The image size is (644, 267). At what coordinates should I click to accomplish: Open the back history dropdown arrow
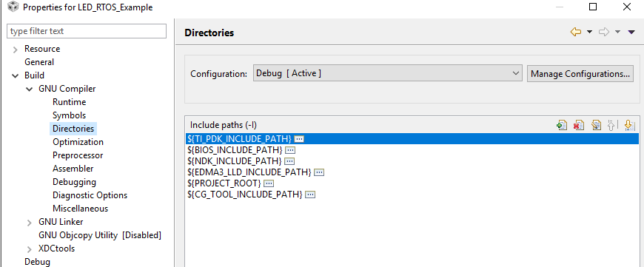pos(589,32)
